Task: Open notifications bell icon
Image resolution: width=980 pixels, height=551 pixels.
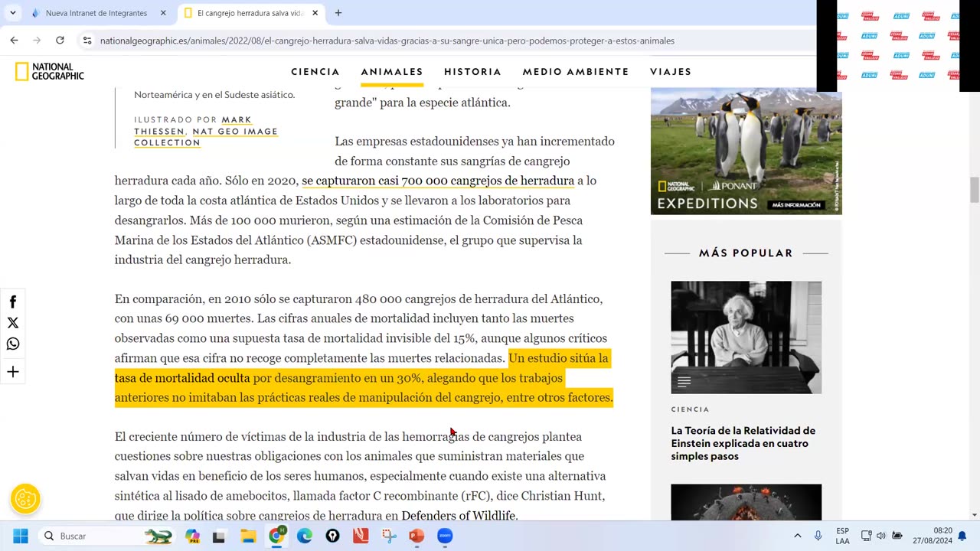Action: tap(962, 536)
